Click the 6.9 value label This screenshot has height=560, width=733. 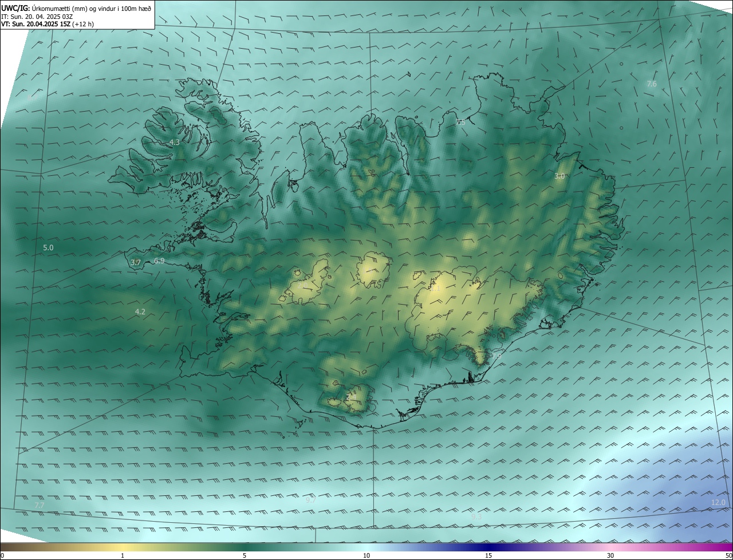tap(159, 261)
